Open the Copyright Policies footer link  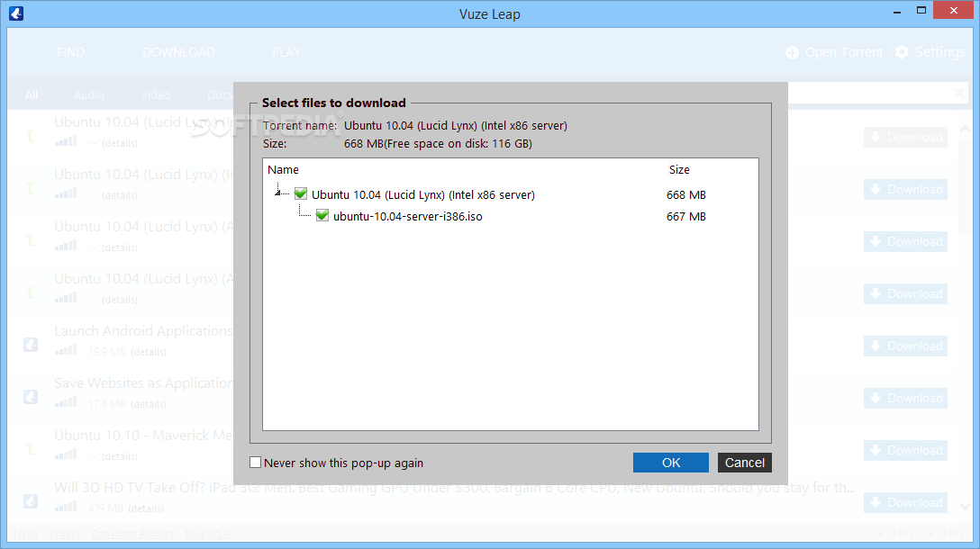pos(132,534)
